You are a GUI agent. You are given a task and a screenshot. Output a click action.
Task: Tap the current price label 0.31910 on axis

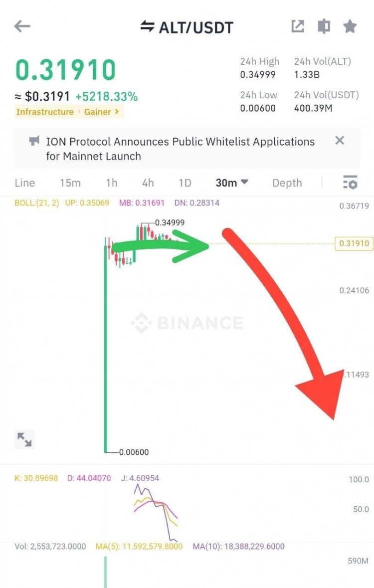pyautogui.click(x=354, y=243)
